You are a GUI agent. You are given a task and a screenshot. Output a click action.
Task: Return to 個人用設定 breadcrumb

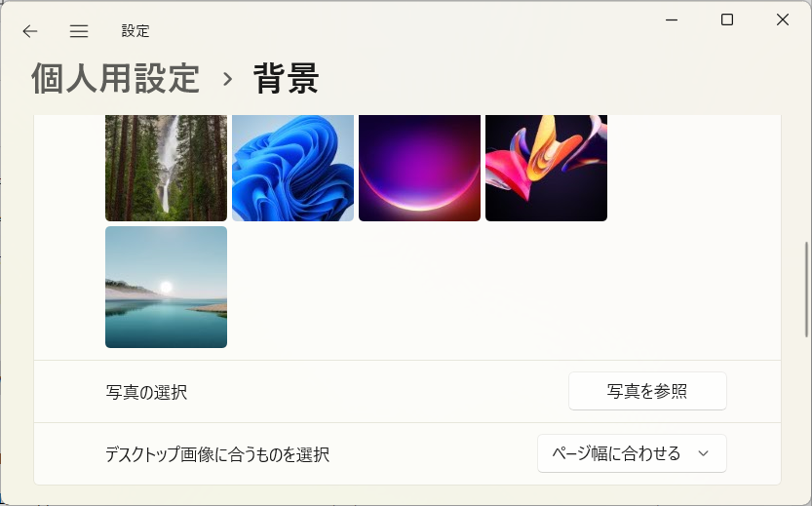tap(115, 79)
